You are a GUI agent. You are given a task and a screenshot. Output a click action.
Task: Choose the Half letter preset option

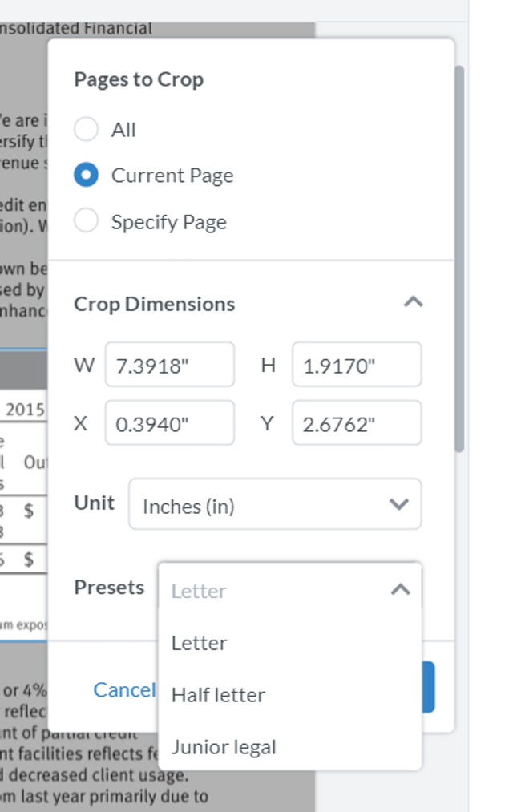click(216, 694)
